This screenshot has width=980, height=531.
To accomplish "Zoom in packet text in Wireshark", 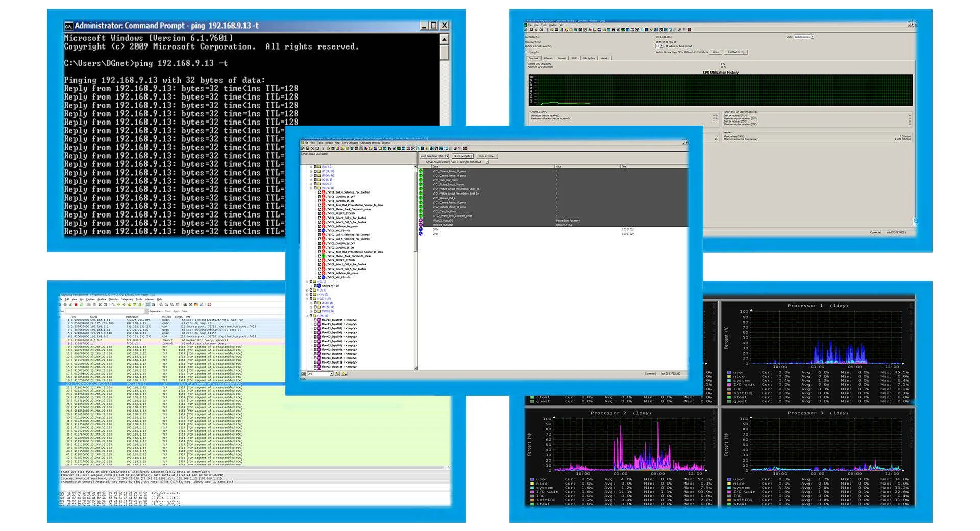I will pyautogui.click(x=161, y=305).
